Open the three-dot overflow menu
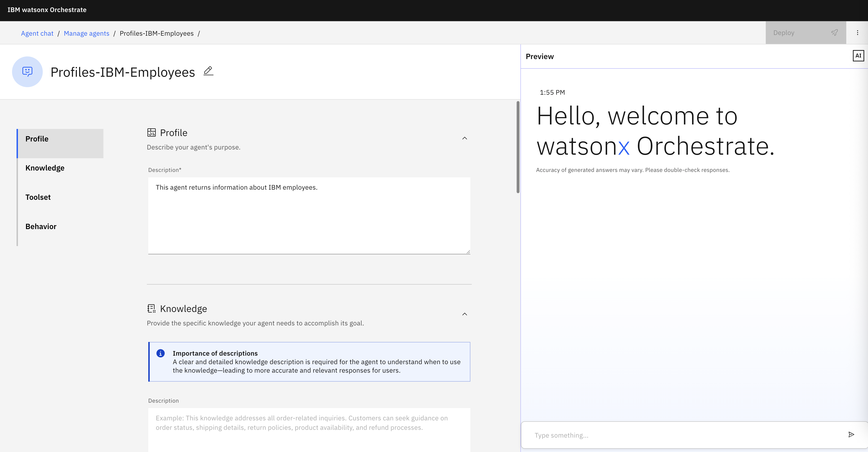 tap(857, 33)
